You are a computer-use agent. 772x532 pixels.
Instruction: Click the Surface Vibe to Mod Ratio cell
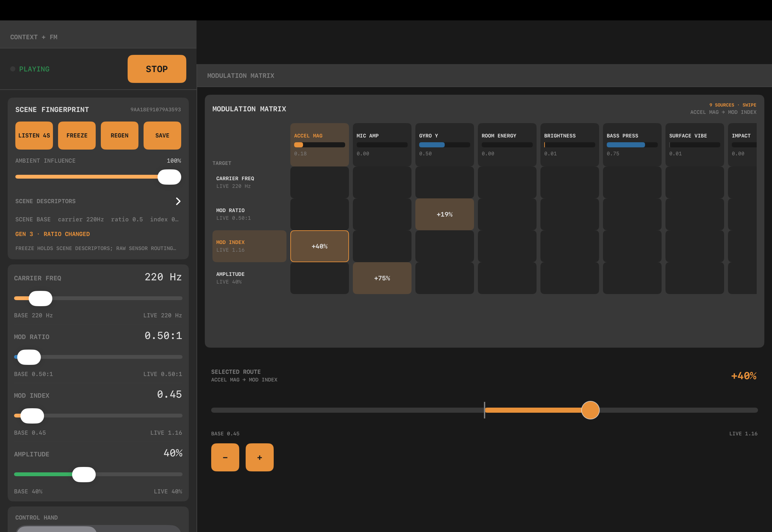tap(695, 214)
